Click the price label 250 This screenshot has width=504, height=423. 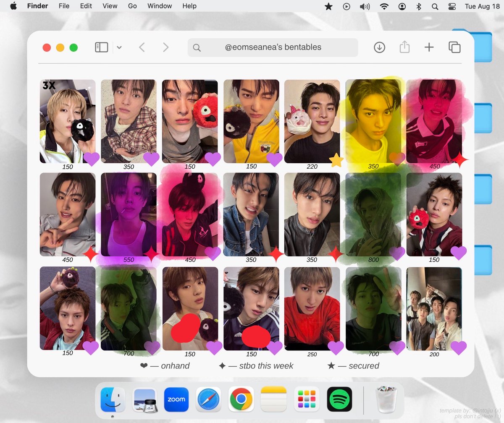coord(312,354)
